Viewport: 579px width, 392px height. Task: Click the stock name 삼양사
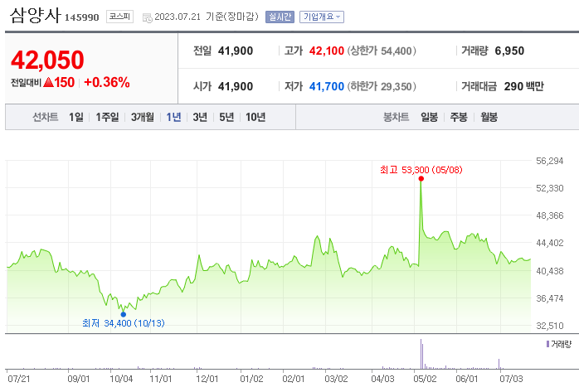click(36, 16)
